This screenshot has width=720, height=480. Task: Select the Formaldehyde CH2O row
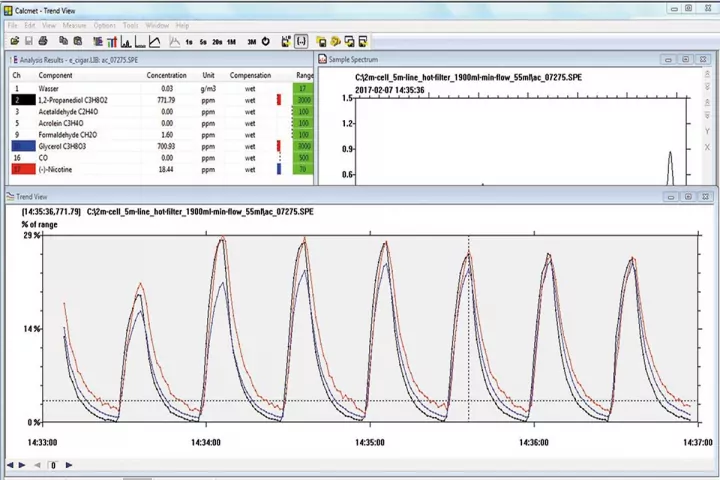68,135
